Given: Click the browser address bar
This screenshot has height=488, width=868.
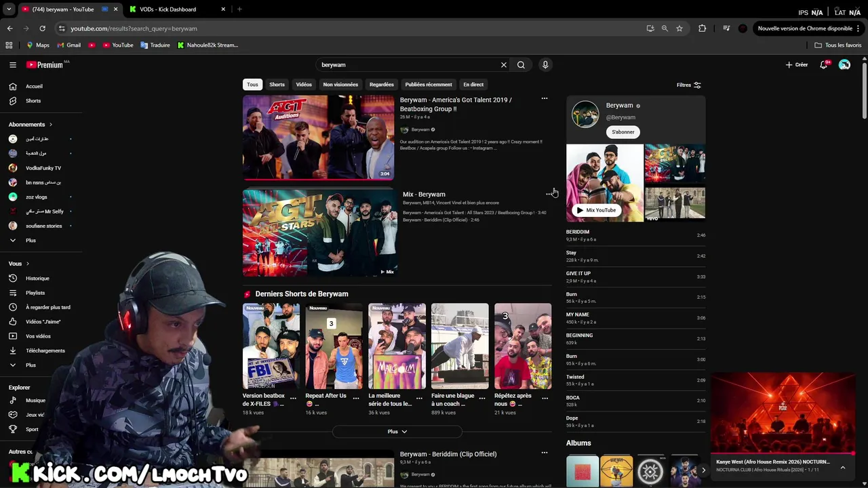Looking at the screenshot, I should (x=353, y=28).
